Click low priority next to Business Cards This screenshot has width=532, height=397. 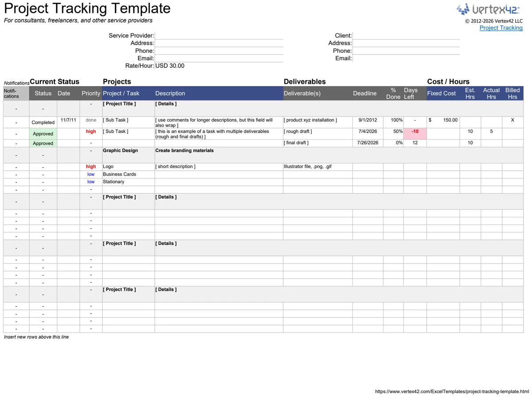[x=91, y=174]
